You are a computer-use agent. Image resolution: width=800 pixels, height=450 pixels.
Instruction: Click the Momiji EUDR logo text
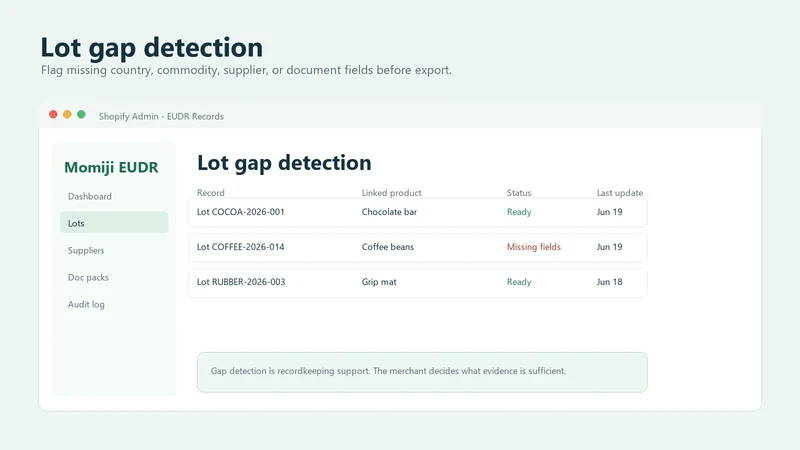point(111,167)
